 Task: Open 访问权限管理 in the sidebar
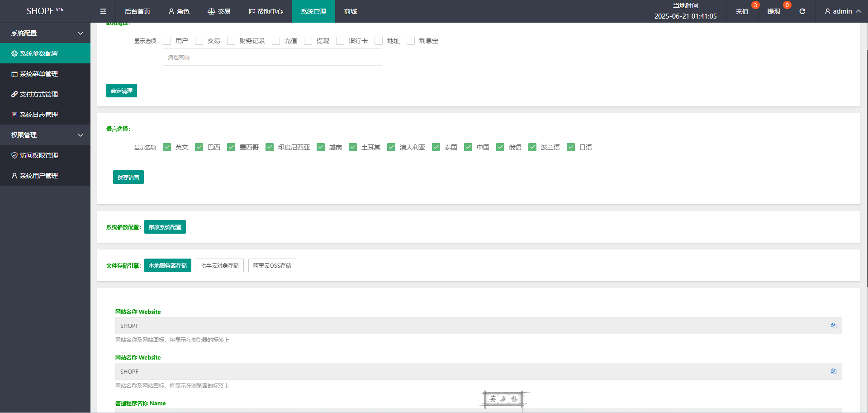[x=39, y=155]
